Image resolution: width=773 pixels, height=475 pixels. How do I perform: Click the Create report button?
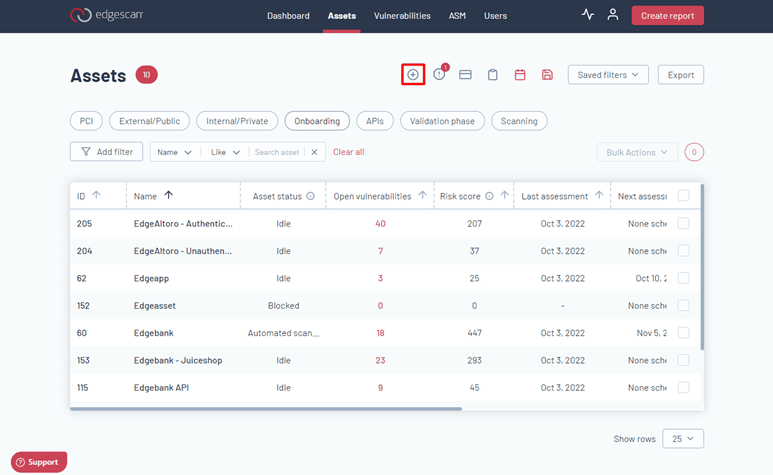click(668, 16)
